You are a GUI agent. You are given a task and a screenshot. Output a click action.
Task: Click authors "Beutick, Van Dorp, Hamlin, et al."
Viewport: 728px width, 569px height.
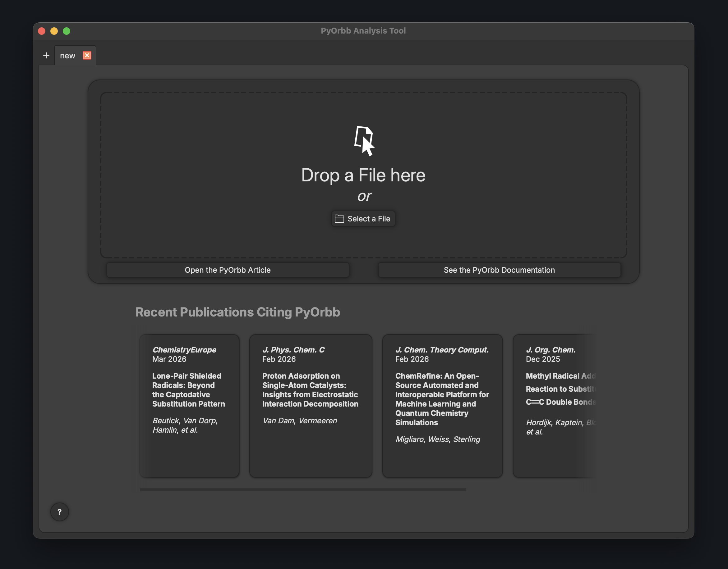click(185, 426)
